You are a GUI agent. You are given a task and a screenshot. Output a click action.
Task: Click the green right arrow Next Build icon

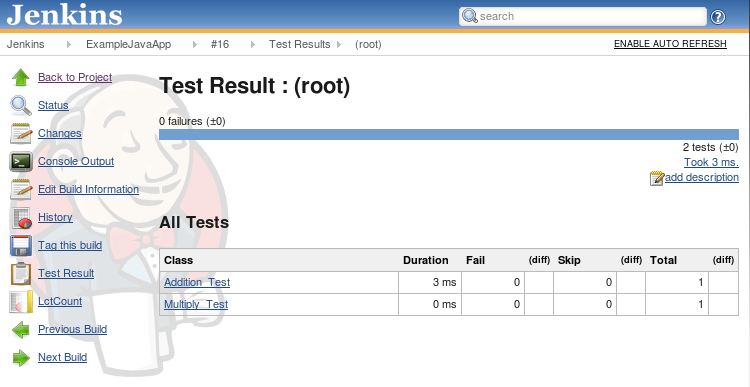coord(21,357)
